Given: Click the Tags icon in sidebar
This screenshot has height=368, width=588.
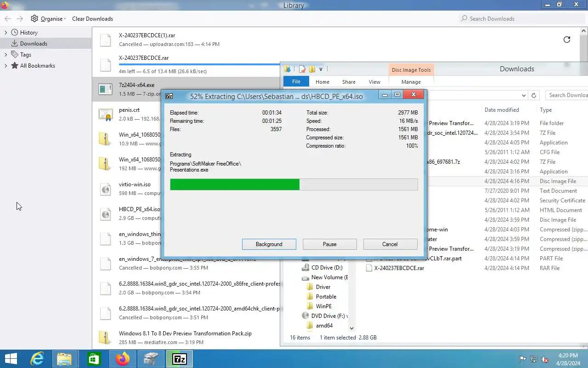Looking at the screenshot, I should coord(15,55).
